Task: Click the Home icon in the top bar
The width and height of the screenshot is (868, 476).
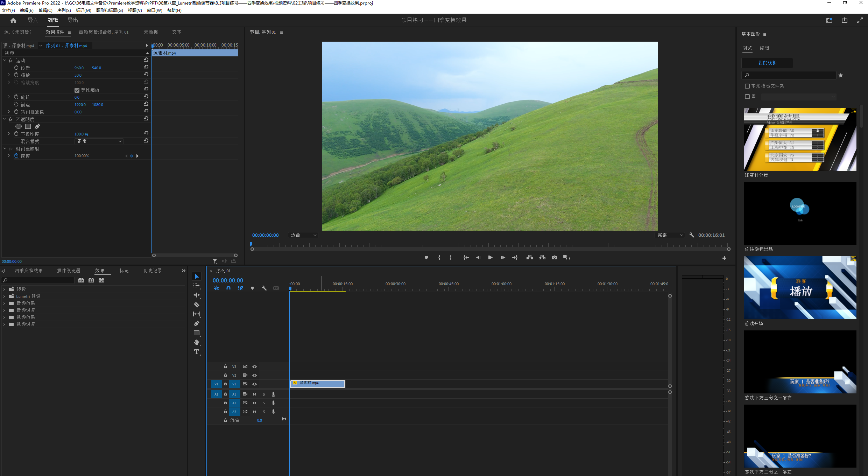Action: coord(13,20)
